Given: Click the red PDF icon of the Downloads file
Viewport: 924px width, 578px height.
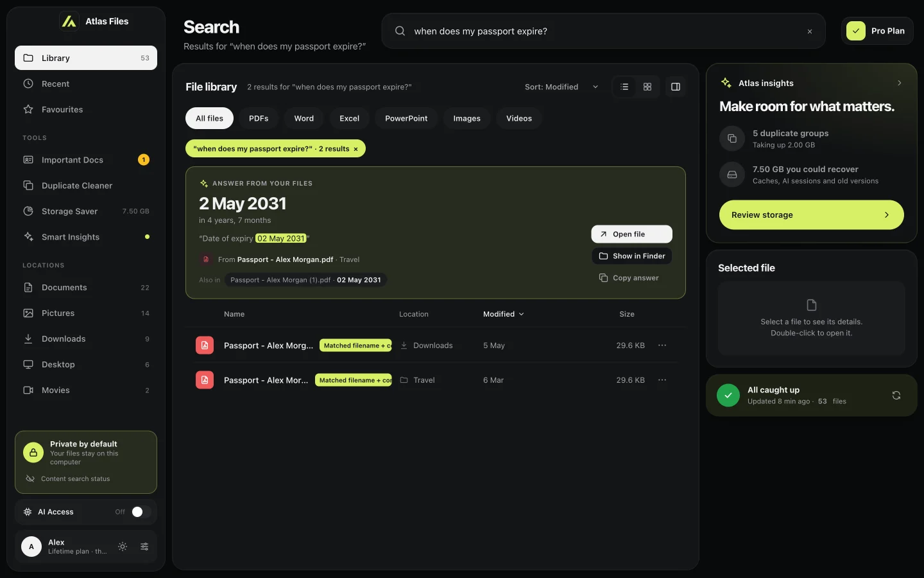Looking at the screenshot, I should (x=205, y=346).
